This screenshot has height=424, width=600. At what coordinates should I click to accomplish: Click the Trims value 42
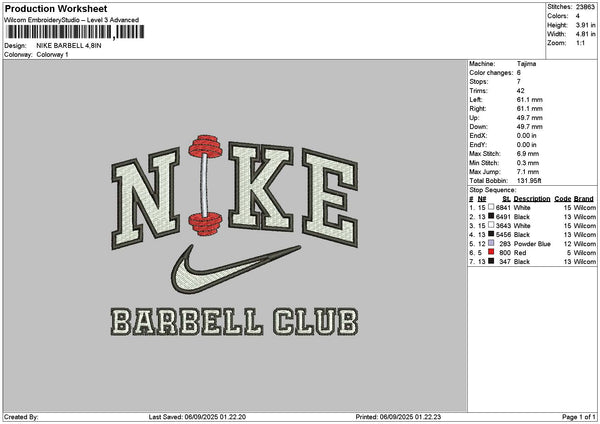point(521,91)
